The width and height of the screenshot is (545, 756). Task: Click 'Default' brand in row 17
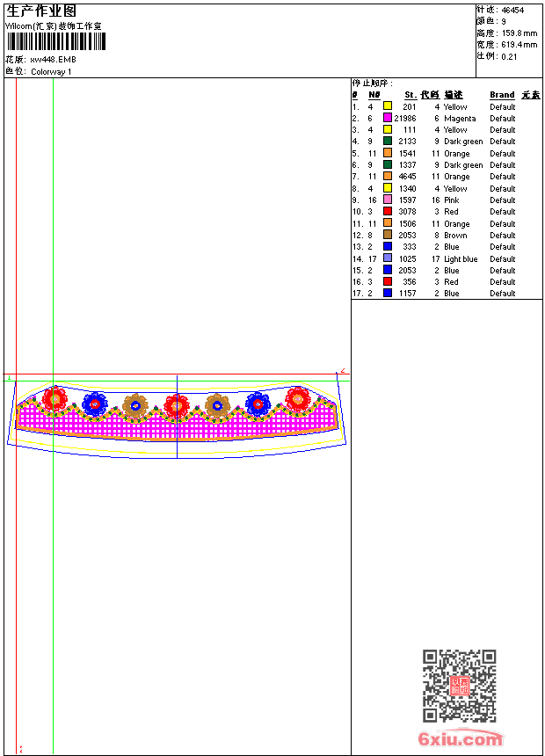point(502,294)
